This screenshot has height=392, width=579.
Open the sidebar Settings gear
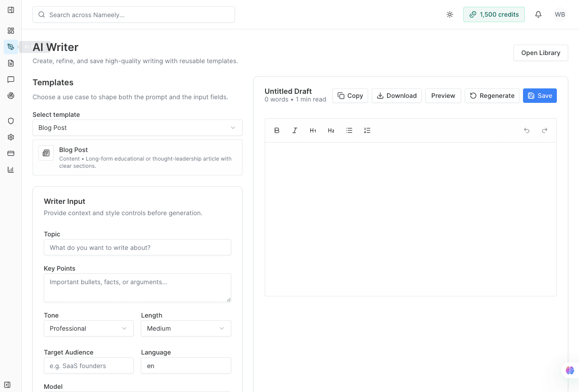(10, 137)
